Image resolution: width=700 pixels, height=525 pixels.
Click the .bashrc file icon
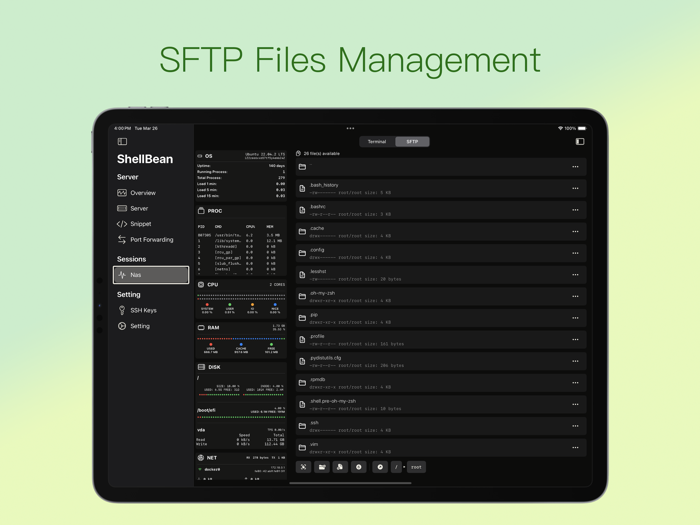[302, 210]
